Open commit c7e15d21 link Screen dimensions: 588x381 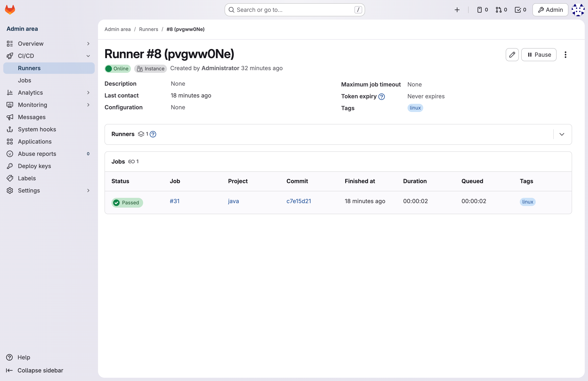[x=298, y=201]
